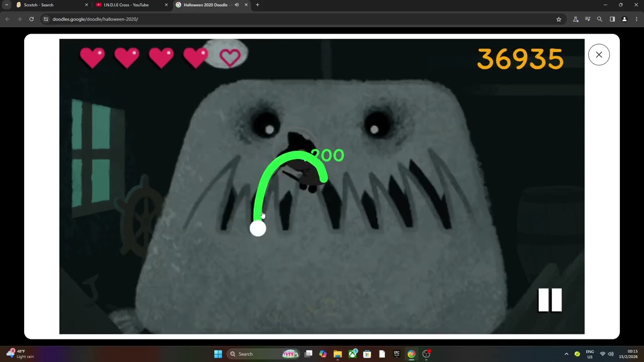The height and width of the screenshot is (362, 644).
Task: Open OBS Studio from the taskbar
Action: pos(426,354)
